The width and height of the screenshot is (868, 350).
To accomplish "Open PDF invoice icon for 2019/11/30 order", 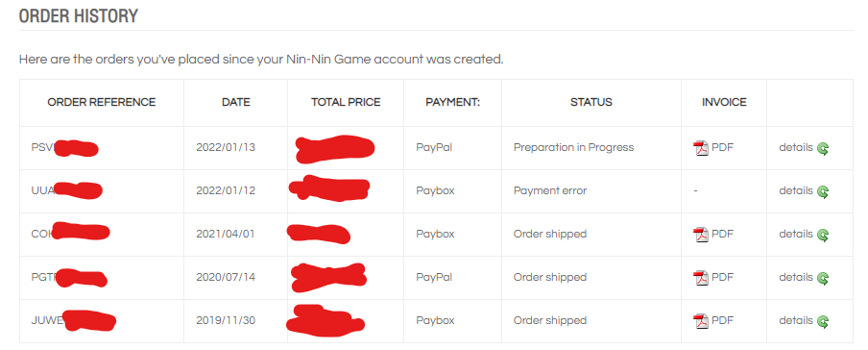I will (701, 321).
